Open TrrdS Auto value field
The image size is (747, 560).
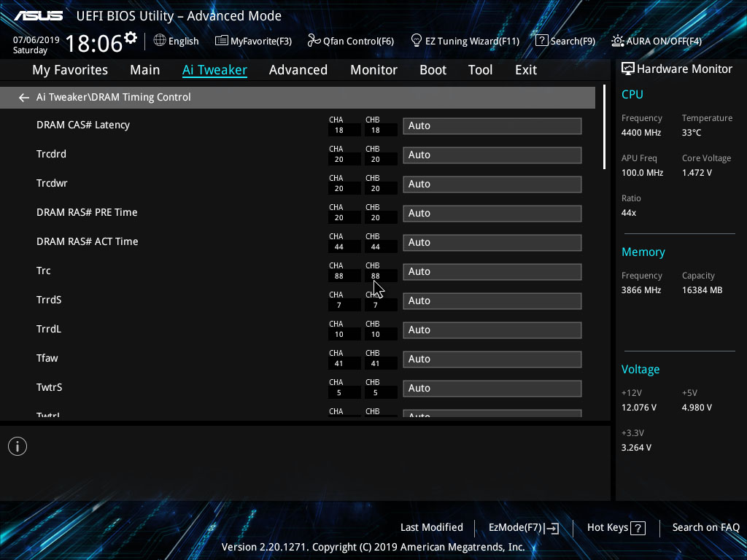pyautogui.click(x=492, y=301)
